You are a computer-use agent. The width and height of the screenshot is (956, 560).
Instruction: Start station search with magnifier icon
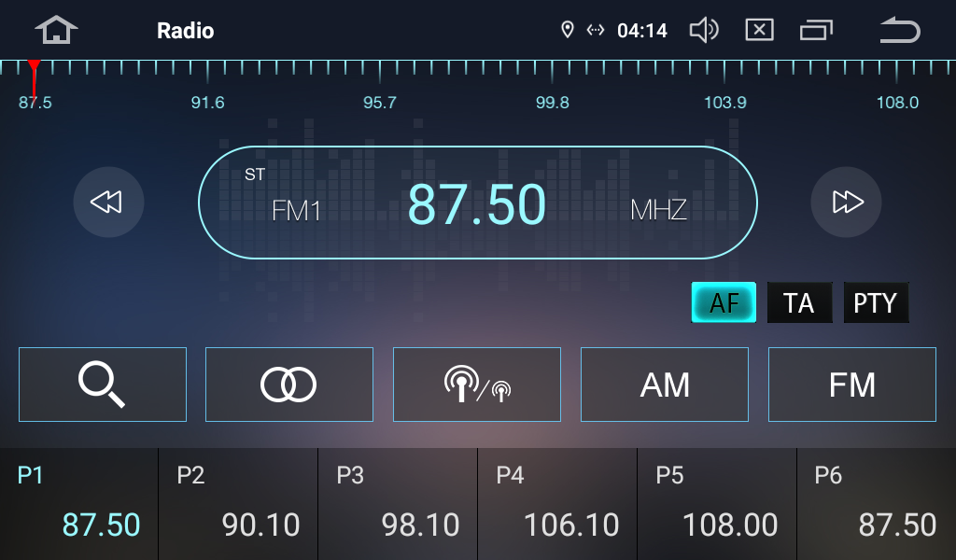coord(103,385)
